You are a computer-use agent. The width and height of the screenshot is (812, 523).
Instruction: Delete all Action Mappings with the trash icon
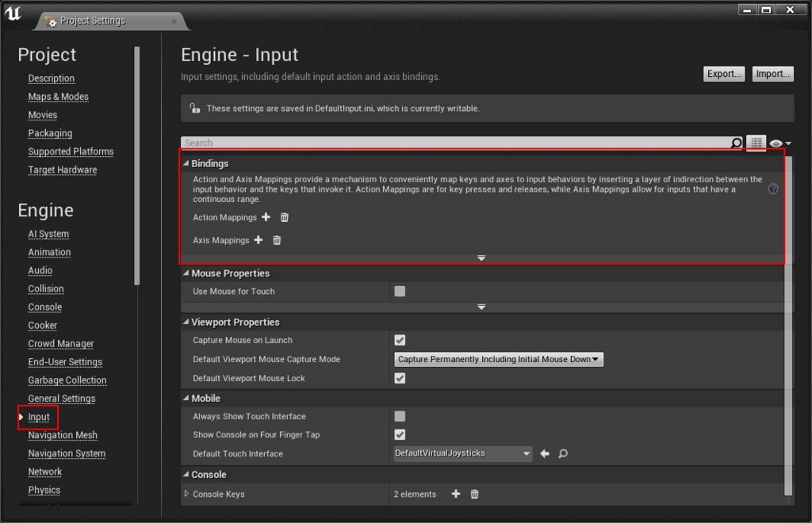pyautogui.click(x=285, y=217)
